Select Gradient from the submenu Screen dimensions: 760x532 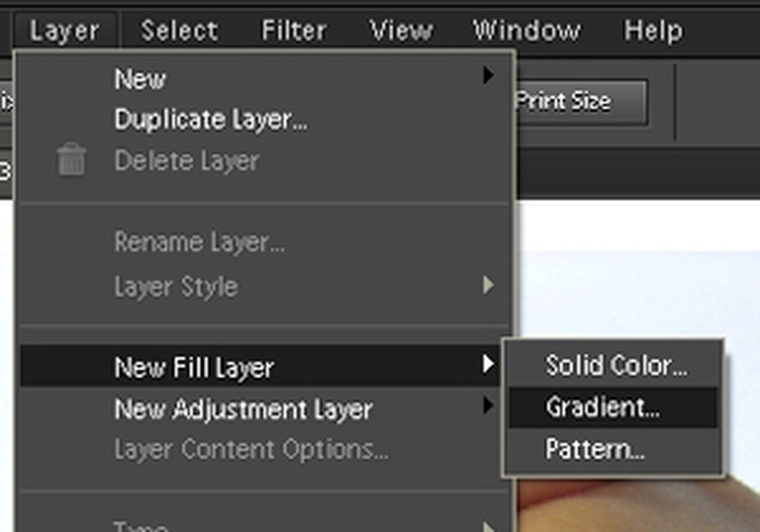point(602,407)
